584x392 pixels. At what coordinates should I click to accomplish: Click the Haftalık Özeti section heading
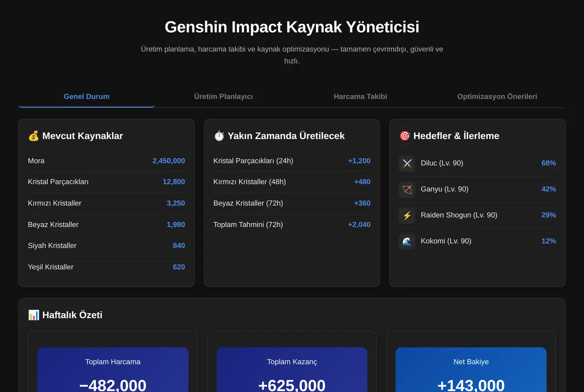coord(65,315)
